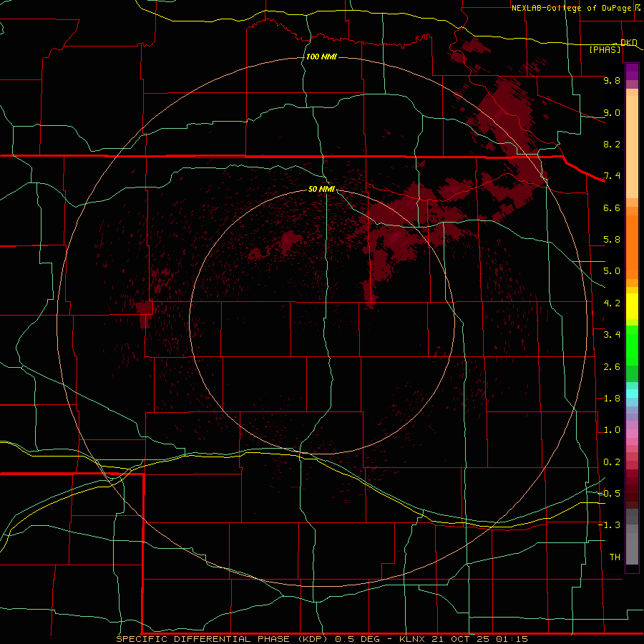644x644 pixels.
Task: Click the 50 NMI range ring label
Action: point(321,189)
